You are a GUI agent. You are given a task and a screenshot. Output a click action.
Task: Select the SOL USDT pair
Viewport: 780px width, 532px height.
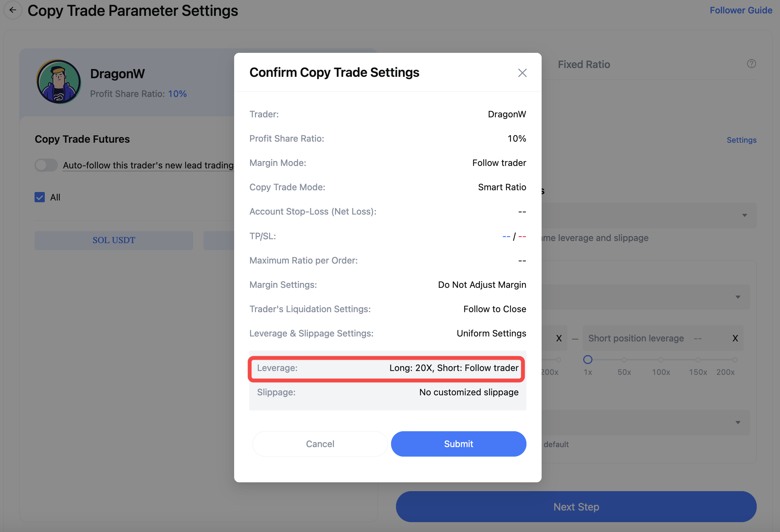click(114, 240)
